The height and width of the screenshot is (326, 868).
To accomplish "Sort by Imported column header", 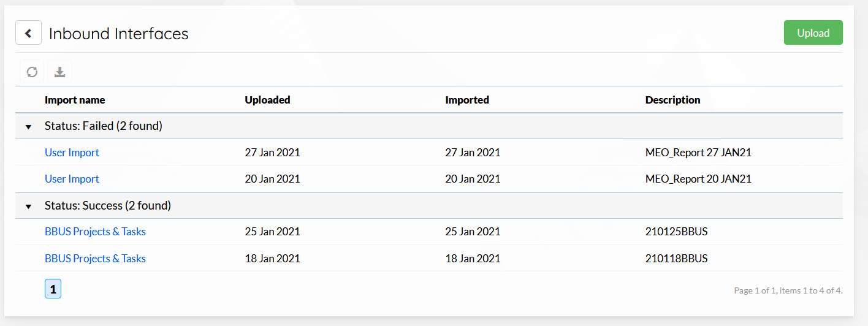I will pyautogui.click(x=467, y=100).
